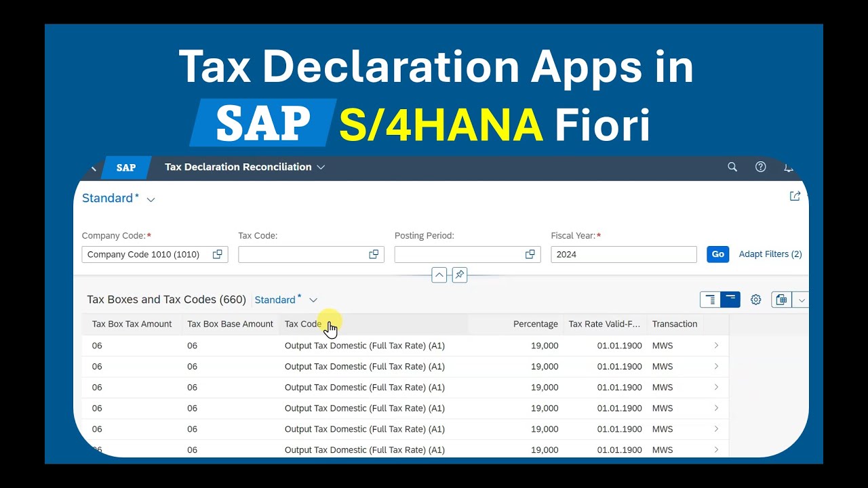This screenshot has height=488, width=868.
Task: Collapse all table levels icon
Action: pos(730,300)
